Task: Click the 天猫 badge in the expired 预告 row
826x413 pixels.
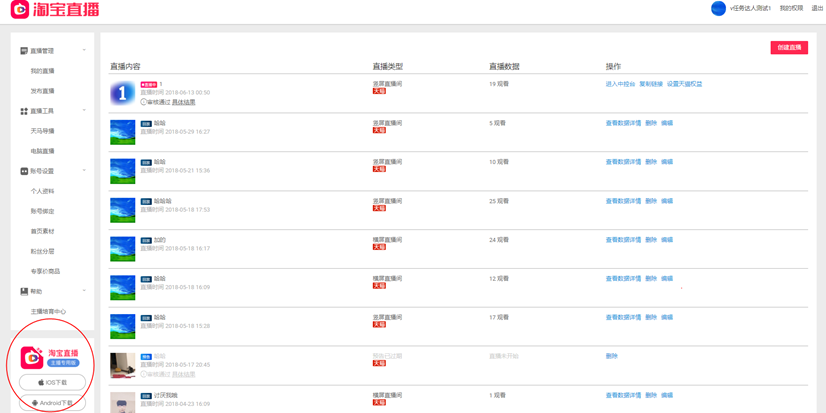Action: (x=379, y=363)
